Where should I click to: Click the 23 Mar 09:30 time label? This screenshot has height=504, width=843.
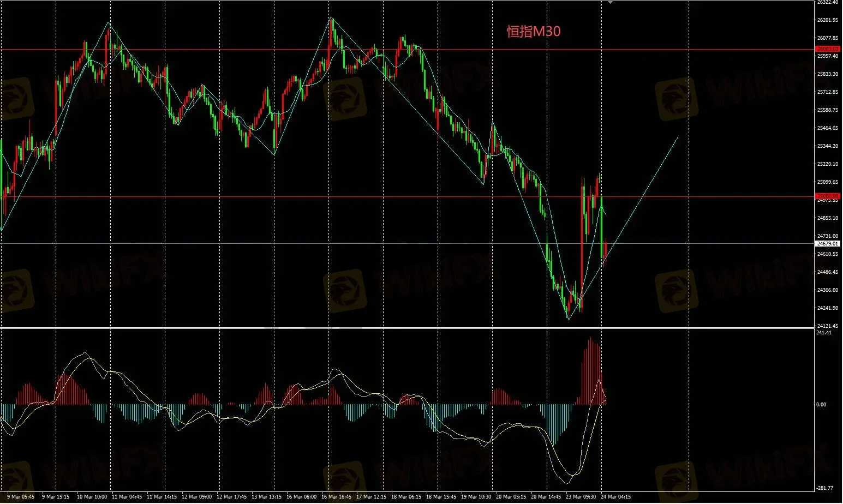581,497
